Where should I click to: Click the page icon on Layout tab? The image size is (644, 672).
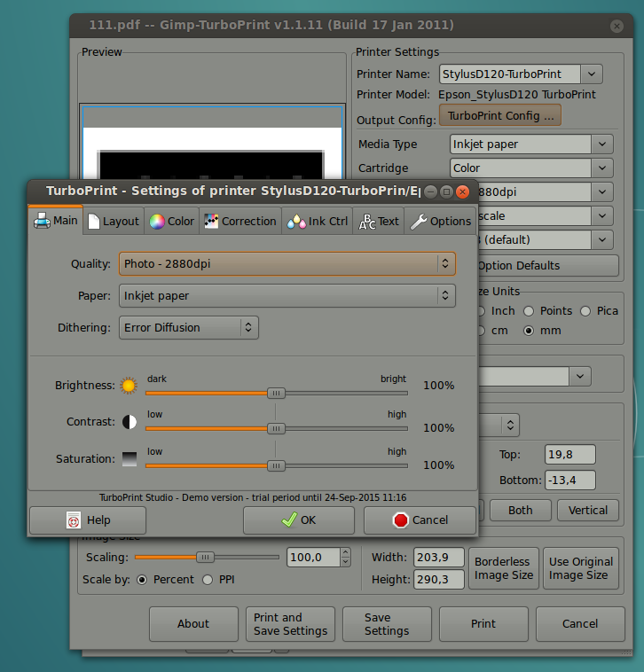[x=93, y=222]
